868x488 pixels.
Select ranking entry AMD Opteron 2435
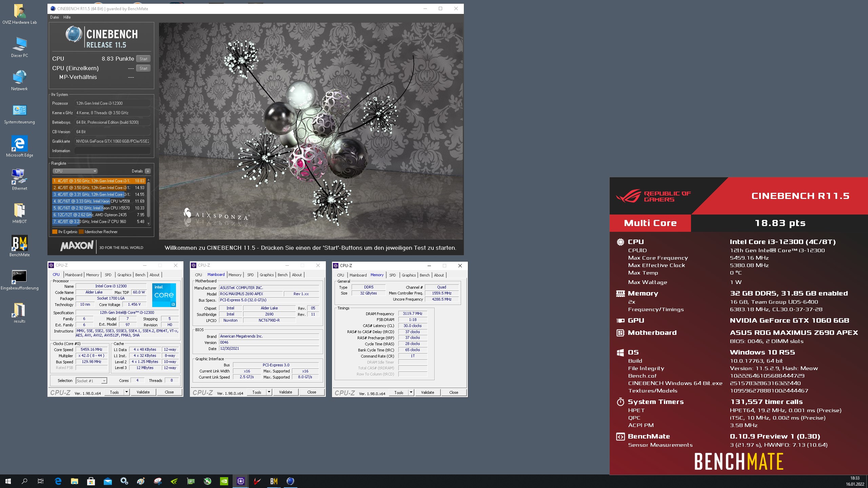99,215
